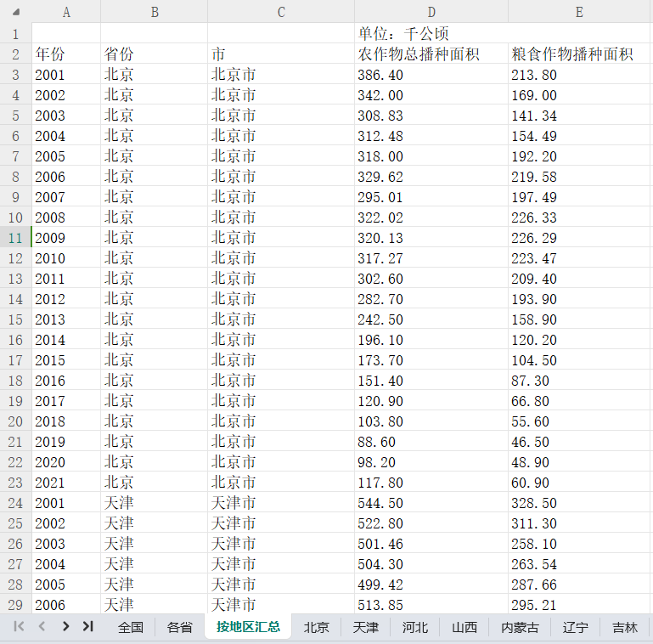Select the cell containing 311.30

tap(579, 523)
